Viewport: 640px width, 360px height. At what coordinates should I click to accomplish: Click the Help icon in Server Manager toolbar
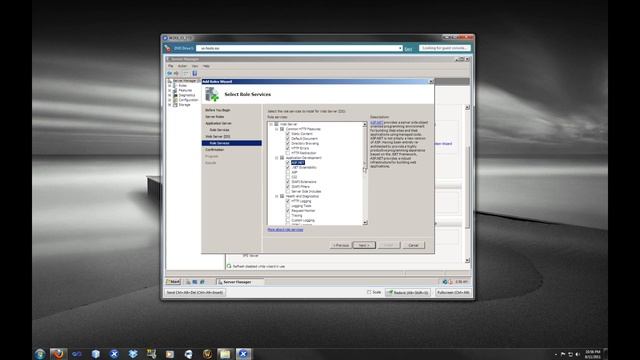point(195,73)
